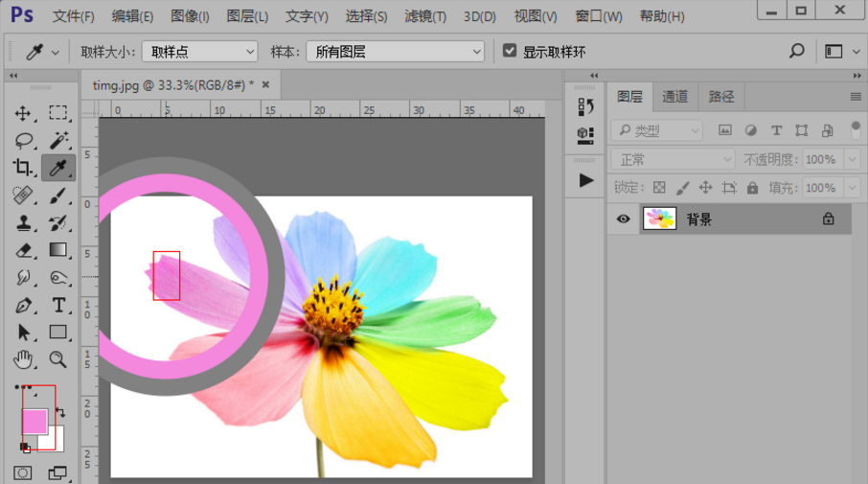Expand the layer blend mode 正常 dropdown
The image size is (868, 484).
click(673, 159)
